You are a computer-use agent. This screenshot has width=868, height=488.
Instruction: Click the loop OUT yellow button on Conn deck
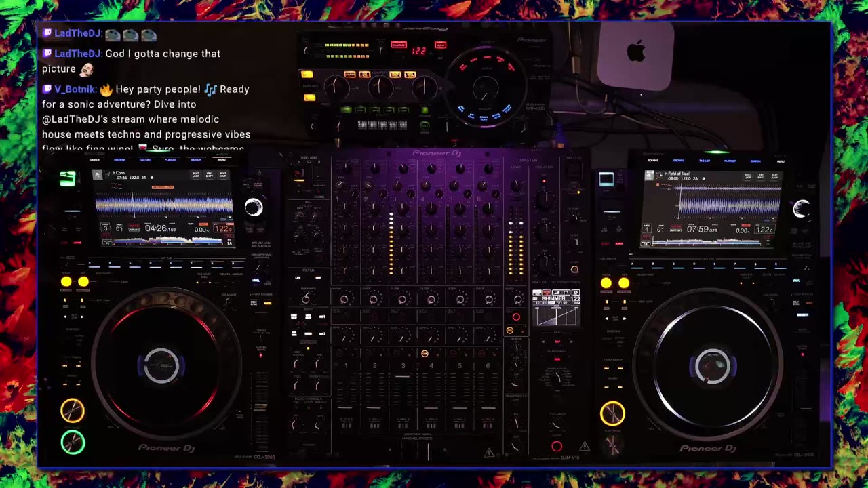[83, 281]
